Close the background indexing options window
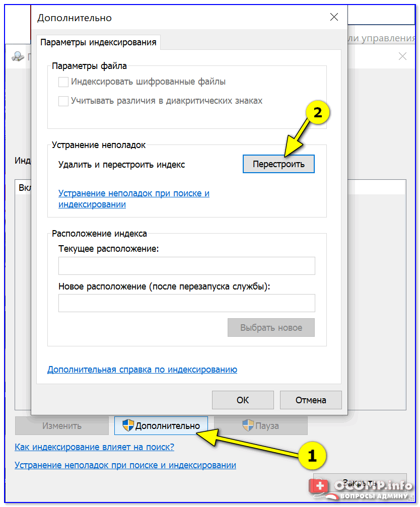 (x=402, y=56)
